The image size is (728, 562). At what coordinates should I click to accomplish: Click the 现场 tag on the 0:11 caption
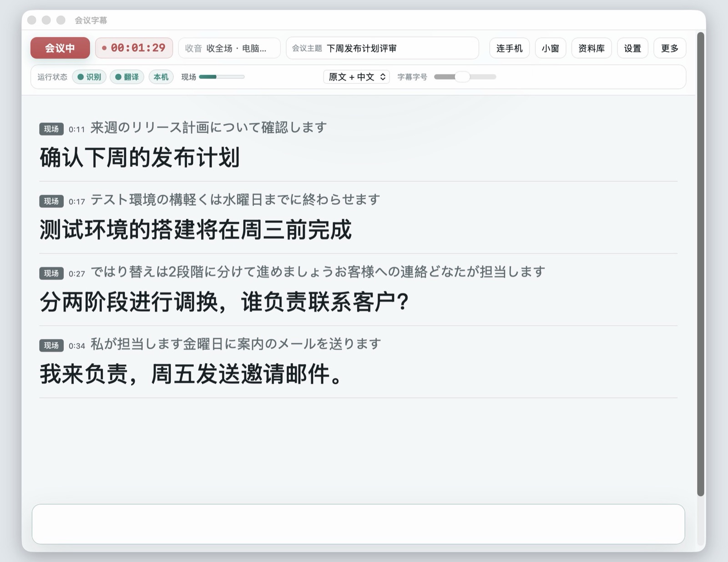(51, 129)
